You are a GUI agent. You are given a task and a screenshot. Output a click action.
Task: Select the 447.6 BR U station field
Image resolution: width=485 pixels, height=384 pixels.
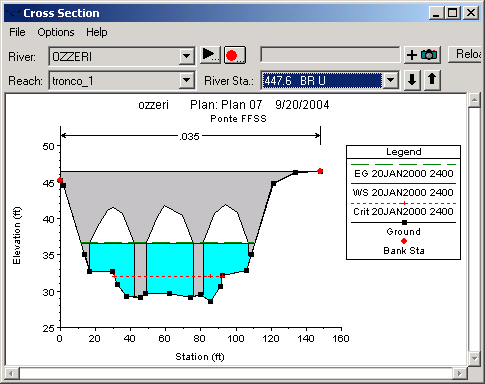tap(322, 80)
